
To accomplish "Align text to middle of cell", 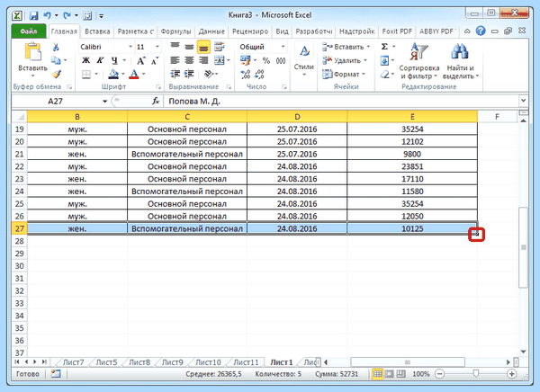I will 189,47.
